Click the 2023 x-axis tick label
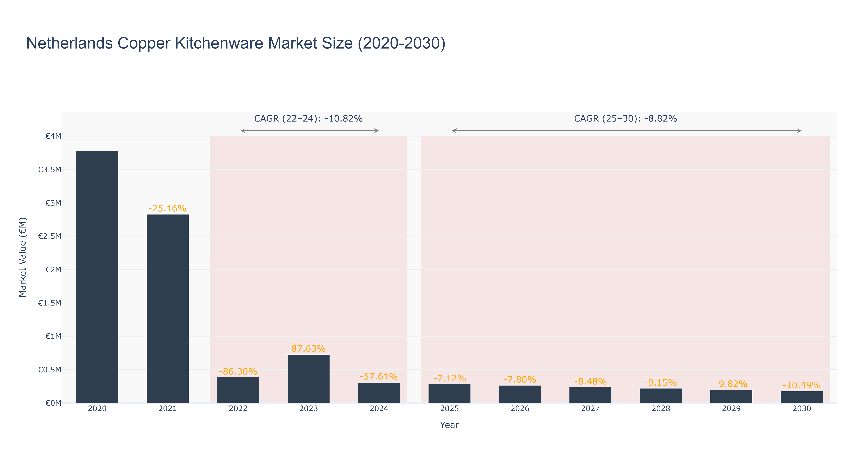 pos(309,409)
